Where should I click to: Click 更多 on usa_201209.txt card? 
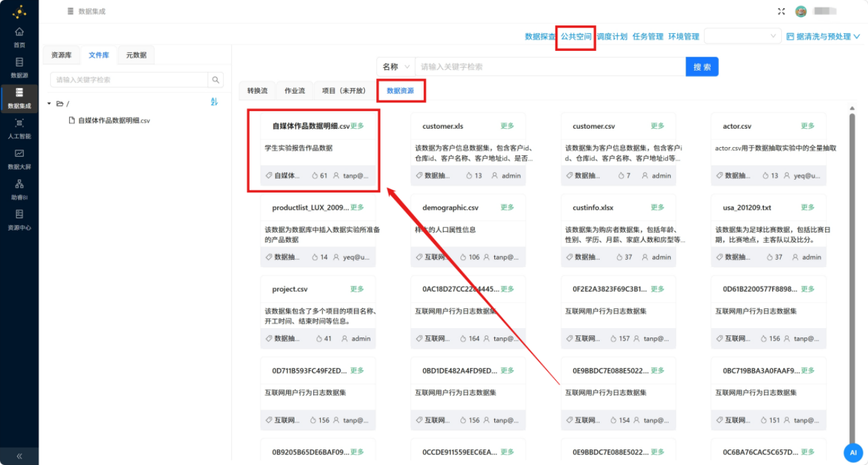(x=808, y=207)
